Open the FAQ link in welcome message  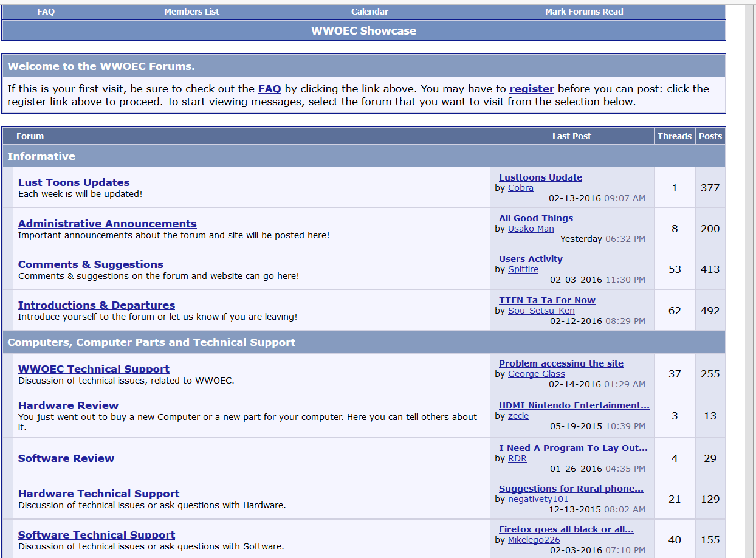pyautogui.click(x=270, y=89)
